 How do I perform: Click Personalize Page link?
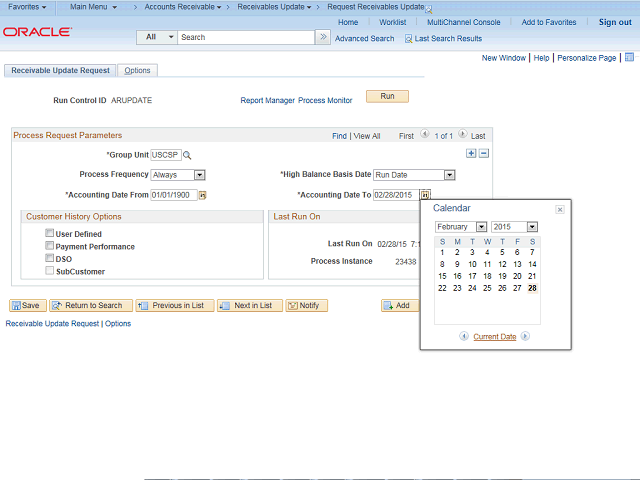pyautogui.click(x=587, y=58)
